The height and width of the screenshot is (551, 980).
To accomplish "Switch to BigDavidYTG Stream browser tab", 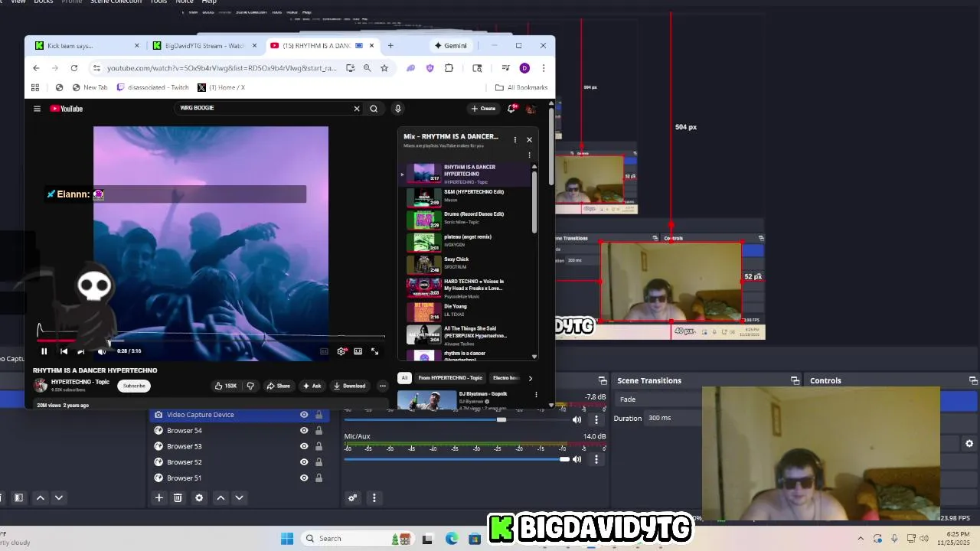I will tap(204, 46).
